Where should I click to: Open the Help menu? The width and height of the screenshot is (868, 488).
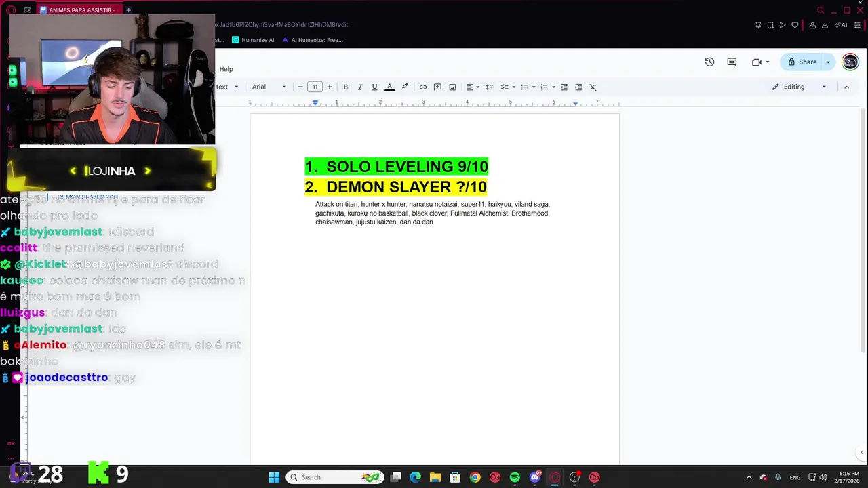226,69
